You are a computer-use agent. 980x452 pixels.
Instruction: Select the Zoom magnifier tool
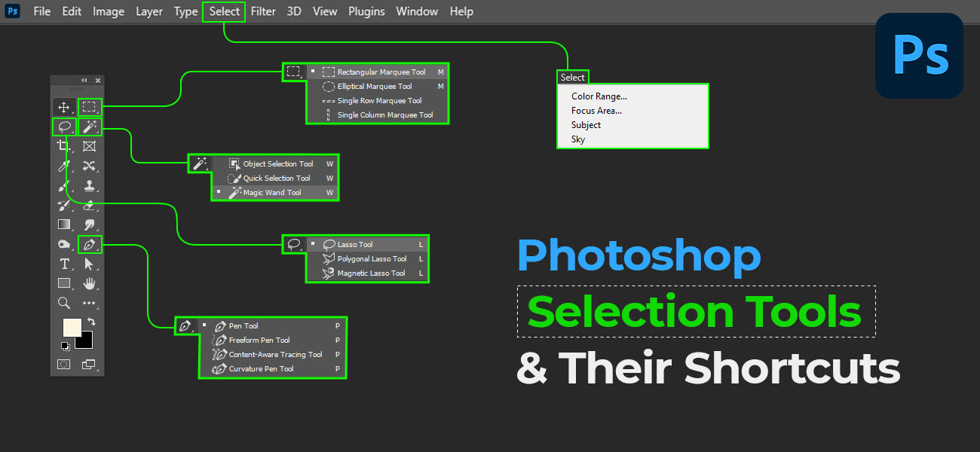pos(64,303)
